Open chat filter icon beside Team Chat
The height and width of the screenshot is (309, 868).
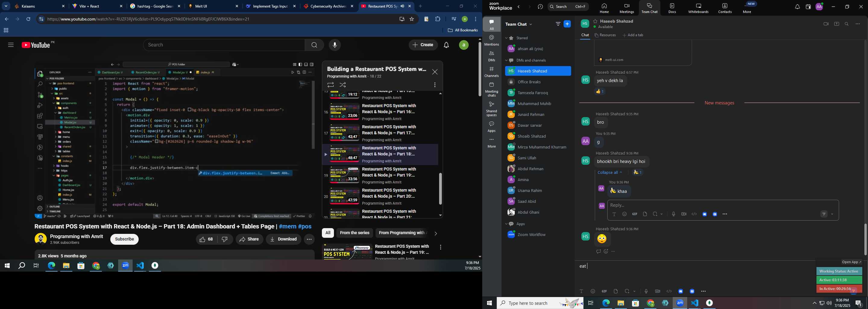coord(558,24)
